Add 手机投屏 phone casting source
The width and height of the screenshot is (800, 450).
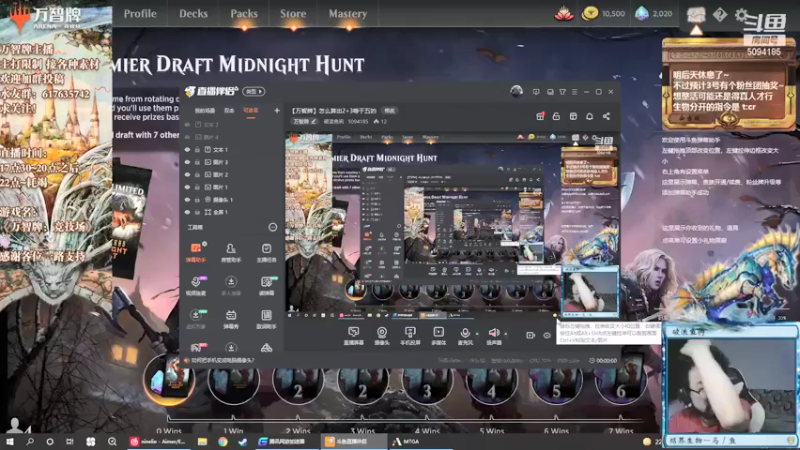pyautogui.click(x=410, y=336)
